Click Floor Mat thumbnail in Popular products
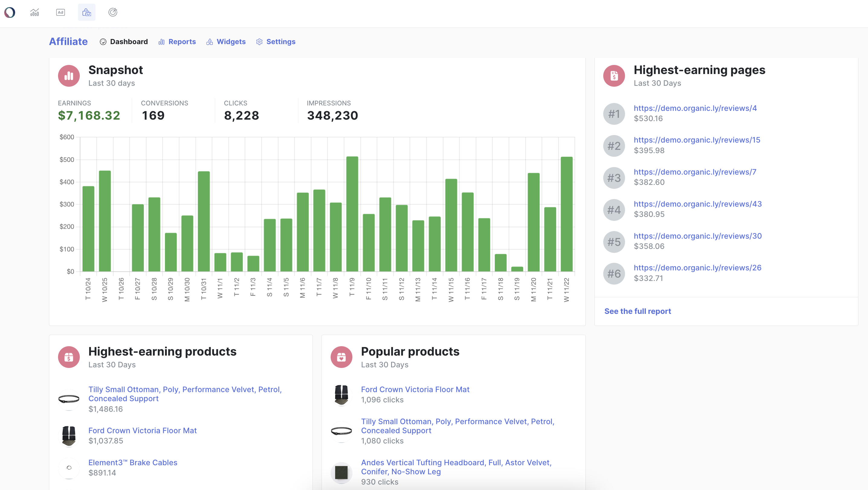The height and width of the screenshot is (490, 868). click(341, 395)
